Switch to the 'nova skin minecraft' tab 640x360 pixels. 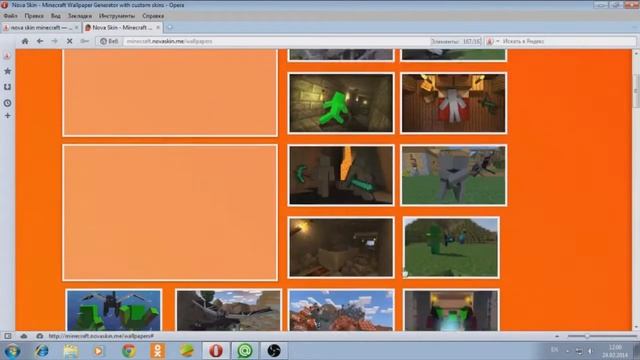pos(41,27)
